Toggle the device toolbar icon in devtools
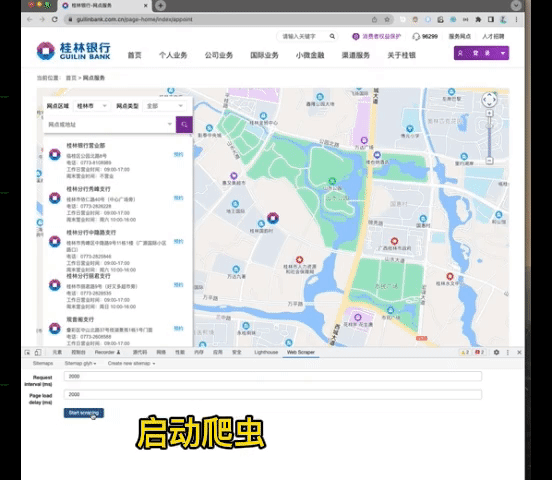Viewport: 552px width, 480px height. [38, 352]
